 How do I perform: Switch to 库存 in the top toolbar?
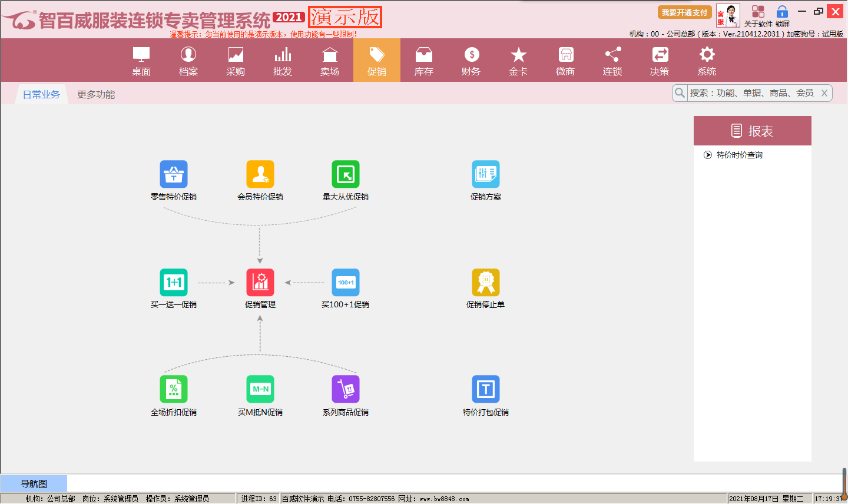click(424, 61)
